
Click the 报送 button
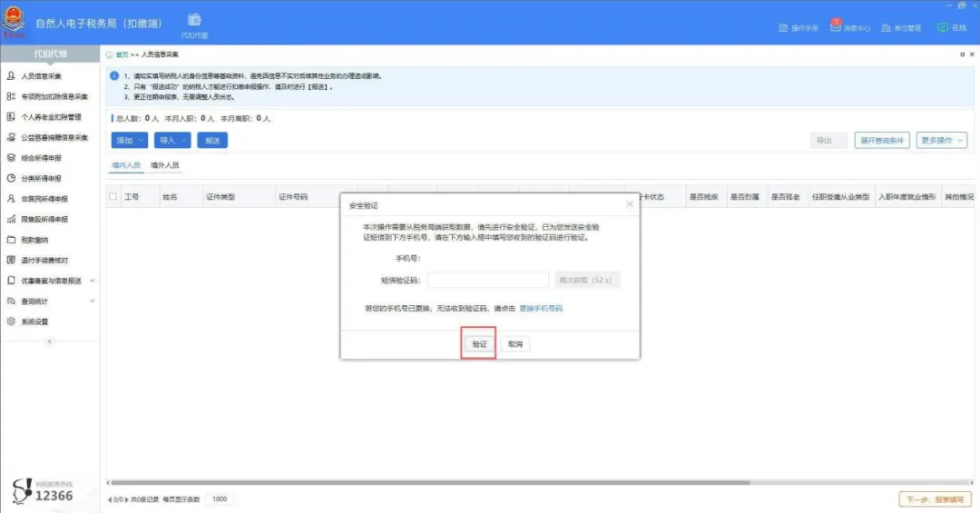[x=212, y=140]
